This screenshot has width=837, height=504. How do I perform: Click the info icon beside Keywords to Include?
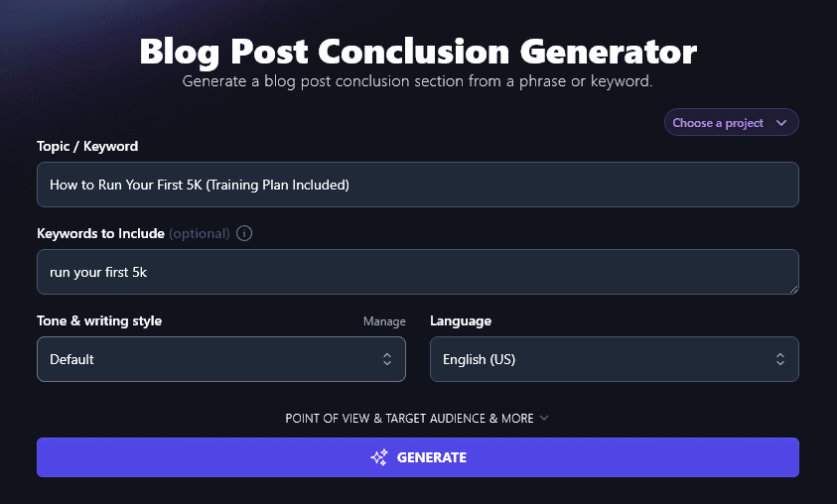(244, 234)
